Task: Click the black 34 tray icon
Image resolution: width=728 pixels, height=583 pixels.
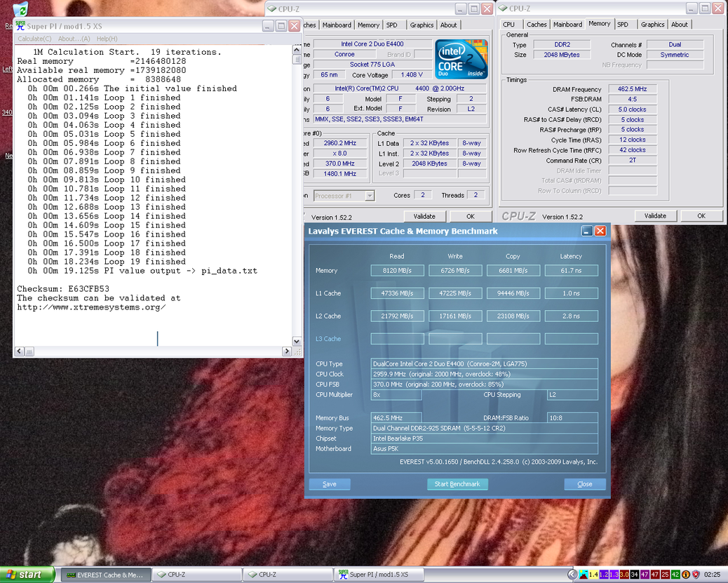Action: click(634, 575)
